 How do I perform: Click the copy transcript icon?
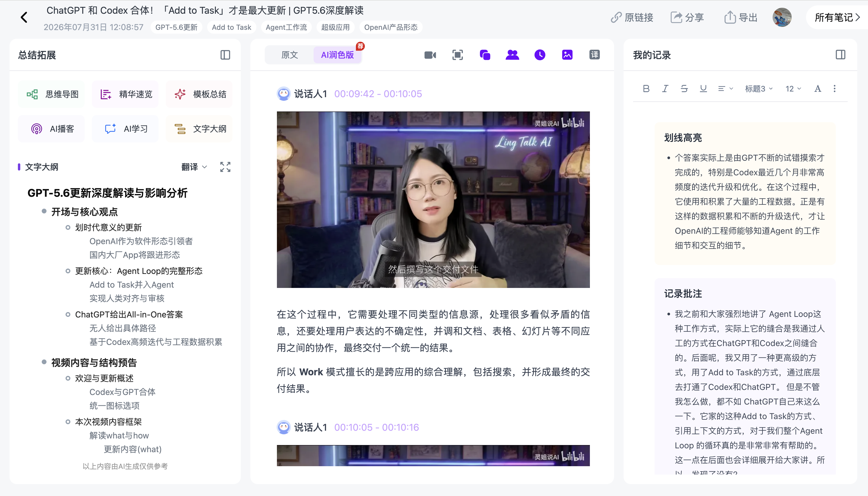pos(485,55)
